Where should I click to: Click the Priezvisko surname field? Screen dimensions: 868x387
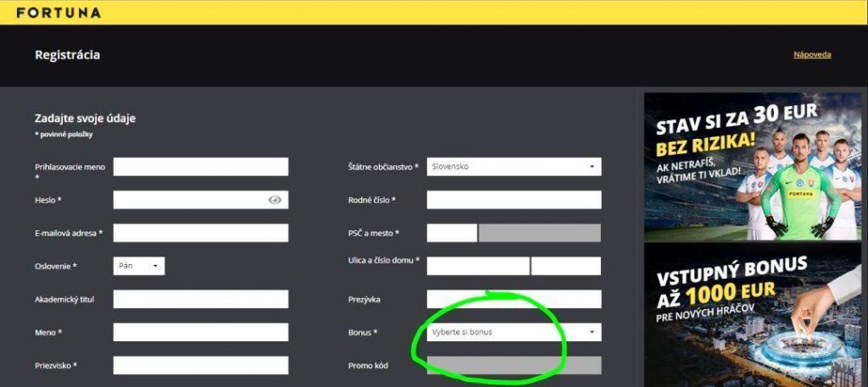click(201, 365)
